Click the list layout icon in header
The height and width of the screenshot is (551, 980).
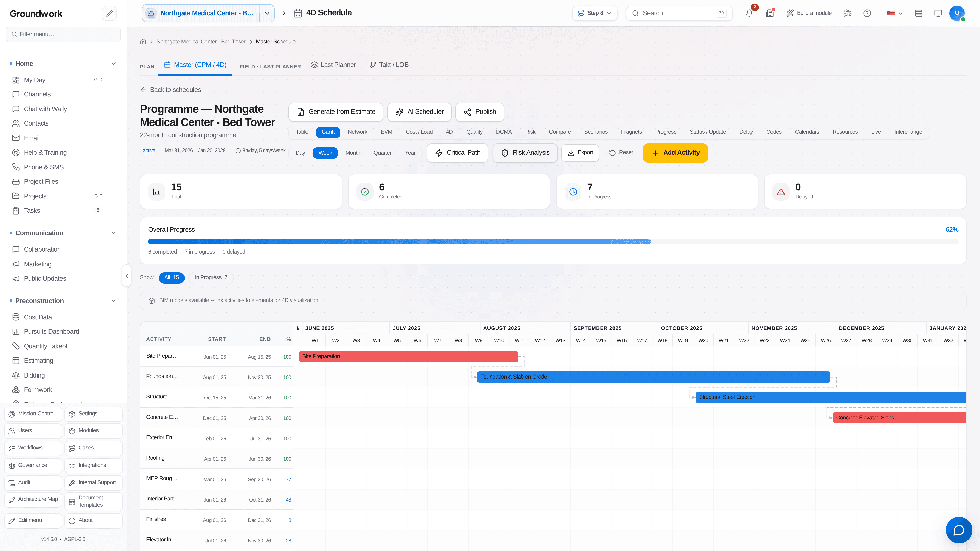918,13
